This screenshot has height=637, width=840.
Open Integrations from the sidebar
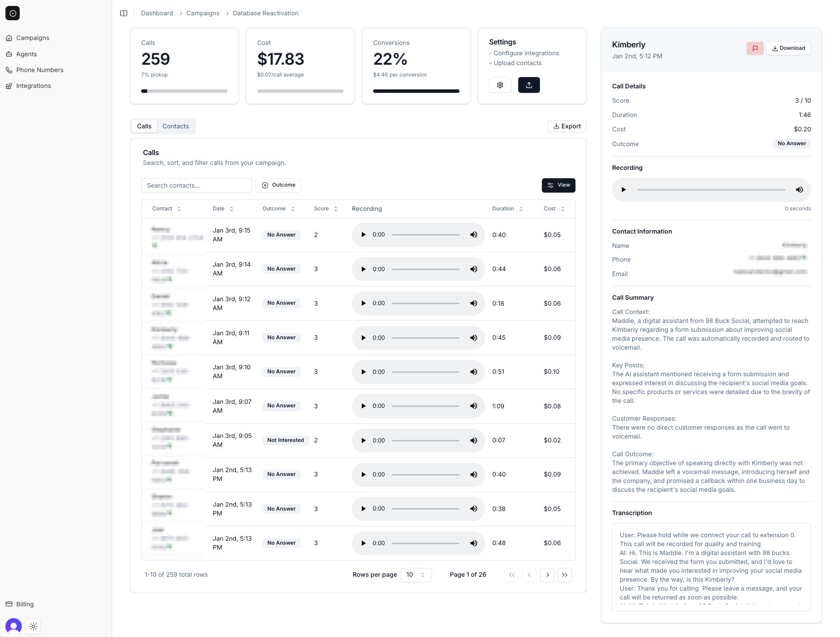pyautogui.click(x=33, y=85)
